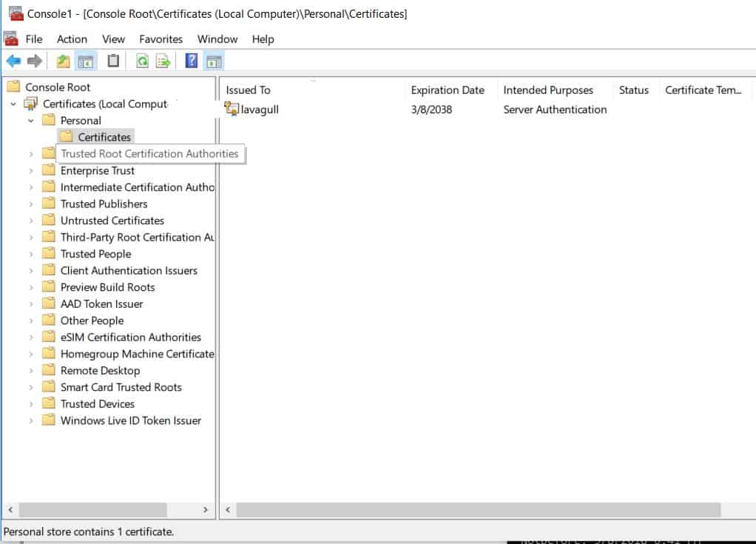Image resolution: width=756 pixels, height=544 pixels.
Task: Open the View menu
Action: tap(113, 39)
